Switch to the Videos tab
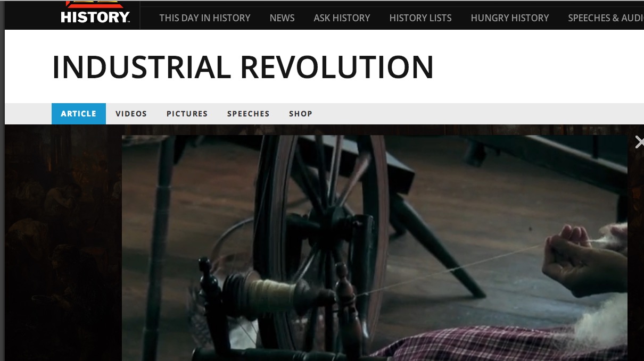Viewport: 644px width, 361px height. click(x=131, y=114)
